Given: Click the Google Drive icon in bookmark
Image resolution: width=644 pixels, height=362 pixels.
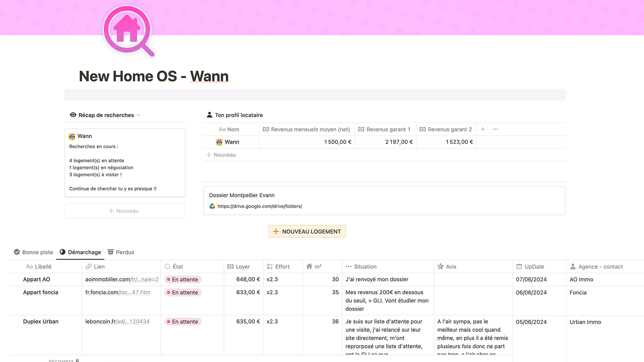Looking at the screenshot, I should click(212, 206).
